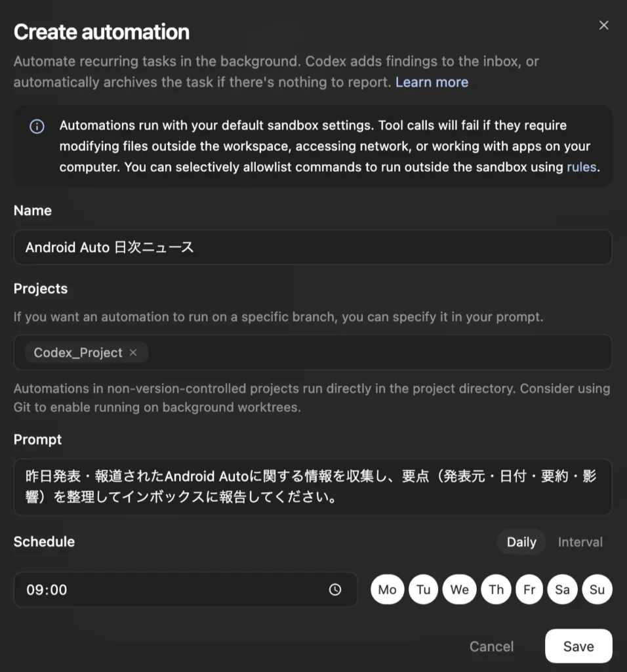The image size is (627, 672).
Task: Open the Learn more link
Action: point(432,82)
